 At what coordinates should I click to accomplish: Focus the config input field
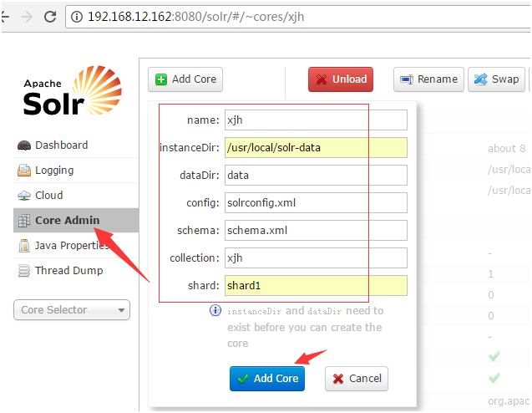pos(316,203)
